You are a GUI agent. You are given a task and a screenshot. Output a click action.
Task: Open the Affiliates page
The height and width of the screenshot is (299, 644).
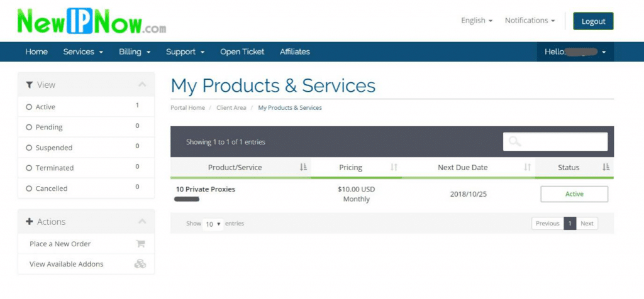(295, 52)
